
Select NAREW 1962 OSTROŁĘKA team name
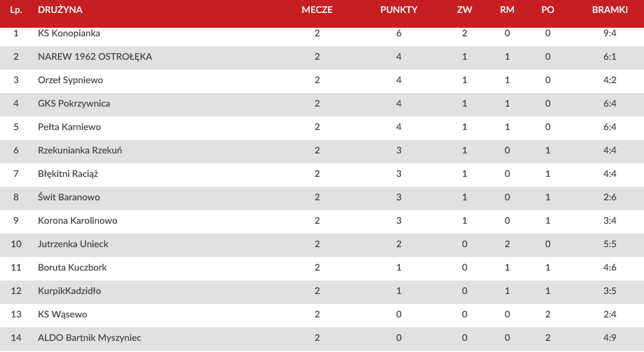click(x=95, y=57)
